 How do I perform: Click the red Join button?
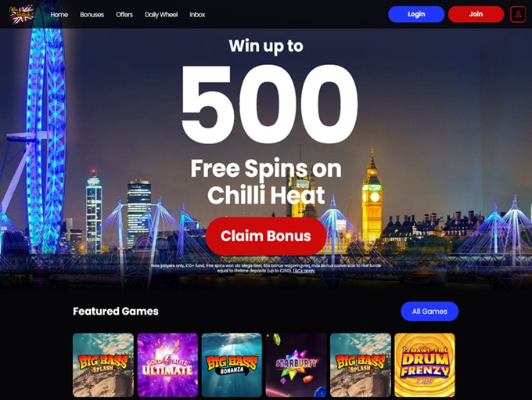pos(476,14)
